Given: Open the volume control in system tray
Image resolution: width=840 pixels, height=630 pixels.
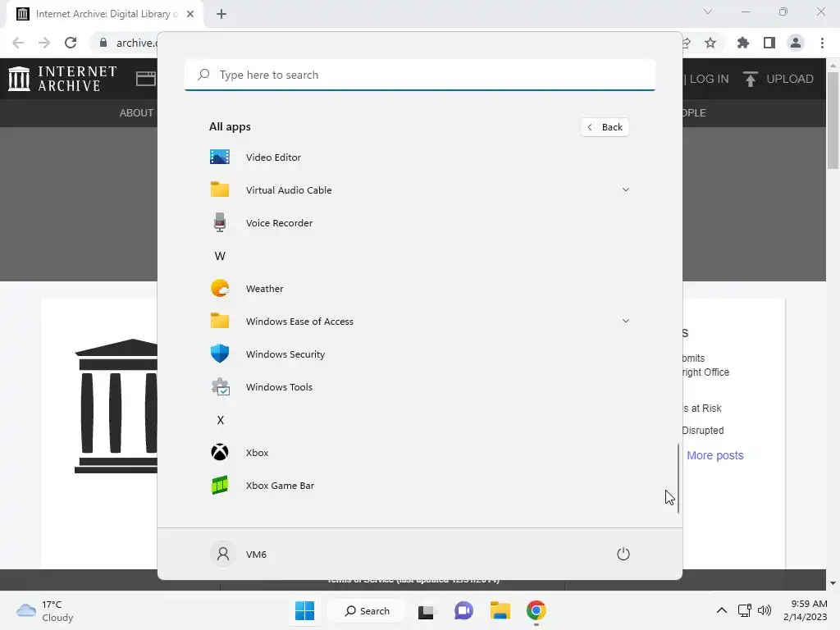Looking at the screenshot, I should tap(765, 610).
